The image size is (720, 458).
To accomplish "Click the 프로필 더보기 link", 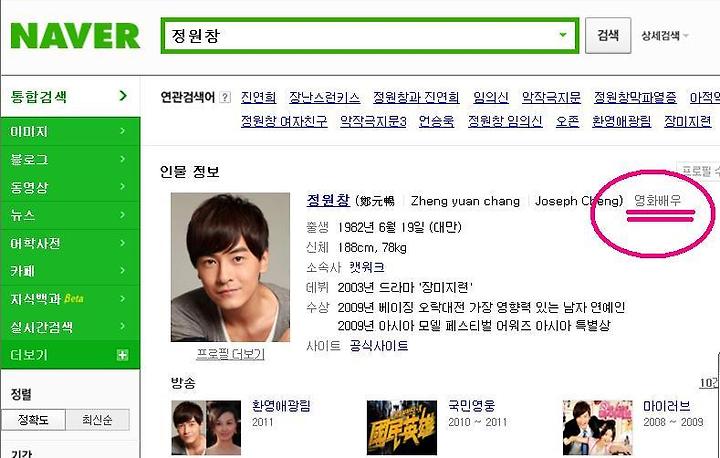I will click(x=231, y=354).
